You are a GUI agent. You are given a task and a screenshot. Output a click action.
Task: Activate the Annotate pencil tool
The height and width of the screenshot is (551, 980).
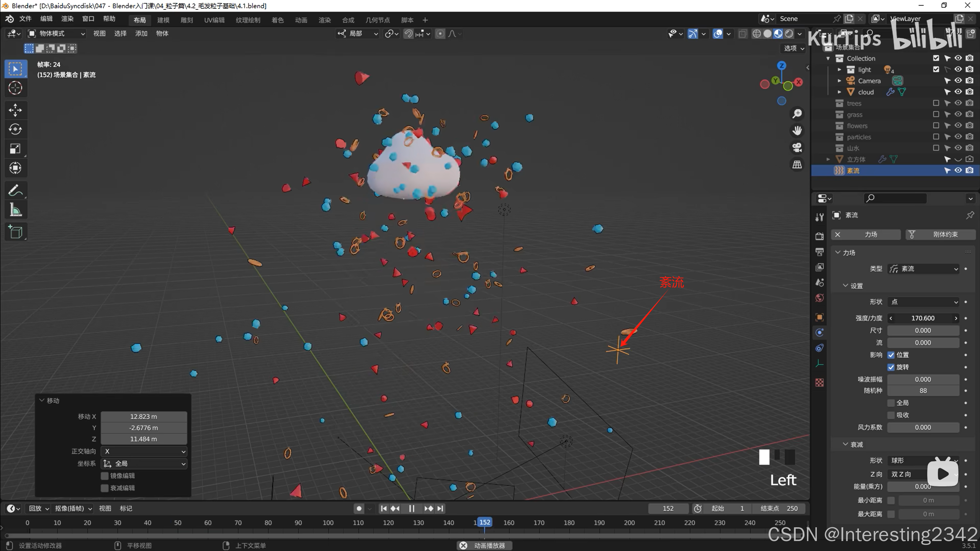(x=15, y=190)
